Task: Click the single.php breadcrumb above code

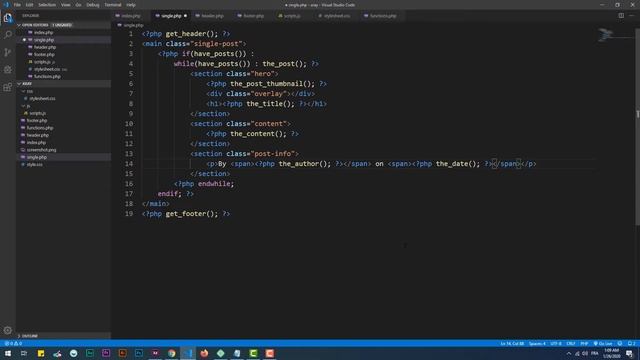Action: 133,25
